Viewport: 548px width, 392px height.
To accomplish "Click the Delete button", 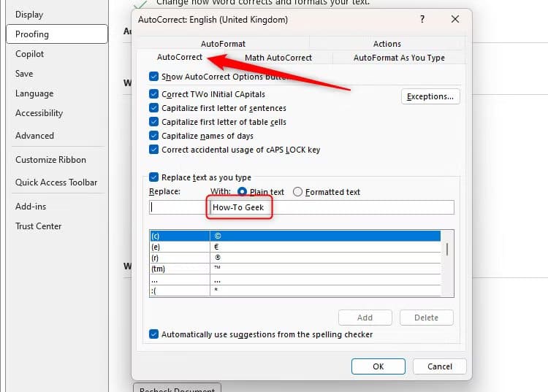I will [x=427, y=318].
